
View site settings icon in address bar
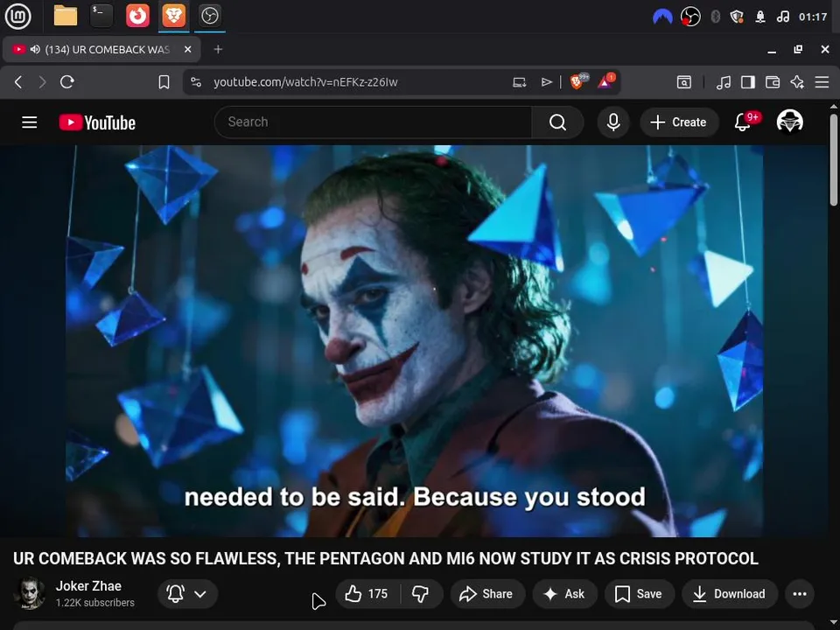pyautogui.click(x=196, y=82)
